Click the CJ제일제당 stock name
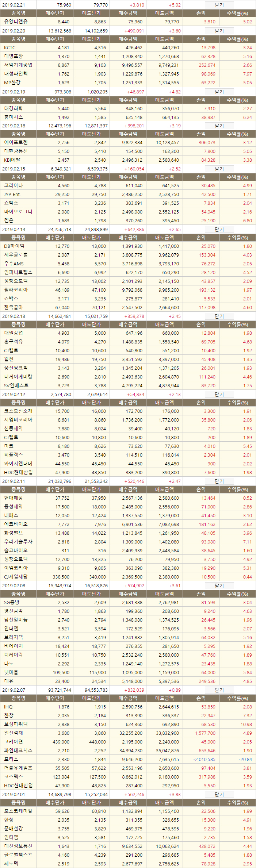Screen dimensions: 256x868 16,577
